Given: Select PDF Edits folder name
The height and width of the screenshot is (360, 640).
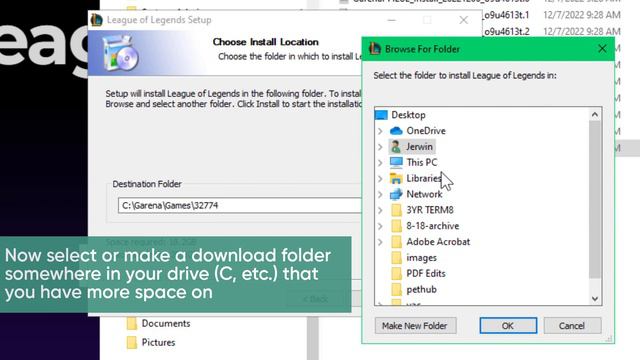Looking at the screenshot, I should [x=426, y=273].
